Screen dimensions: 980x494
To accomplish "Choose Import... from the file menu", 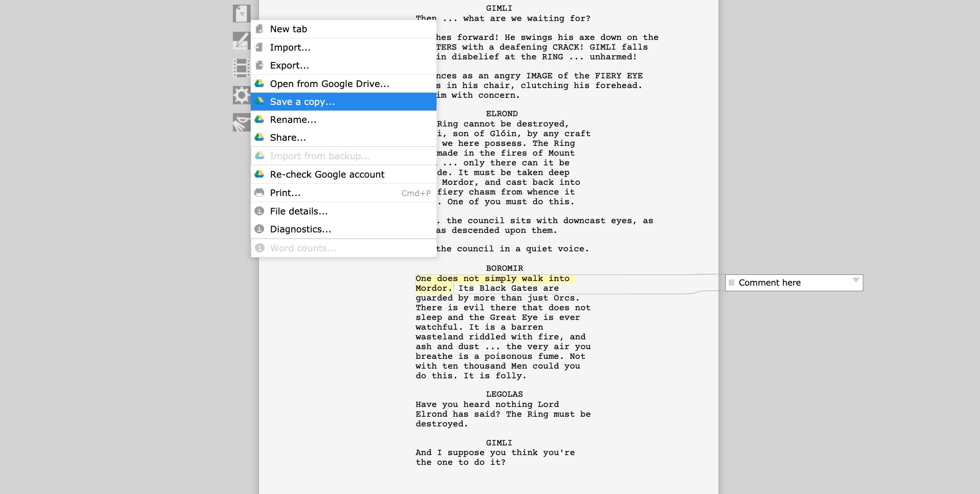I will click(290, 48).
